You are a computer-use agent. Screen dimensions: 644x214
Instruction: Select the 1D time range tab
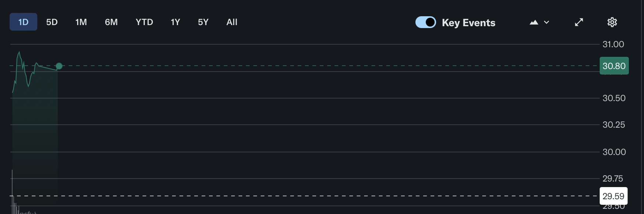23,22
